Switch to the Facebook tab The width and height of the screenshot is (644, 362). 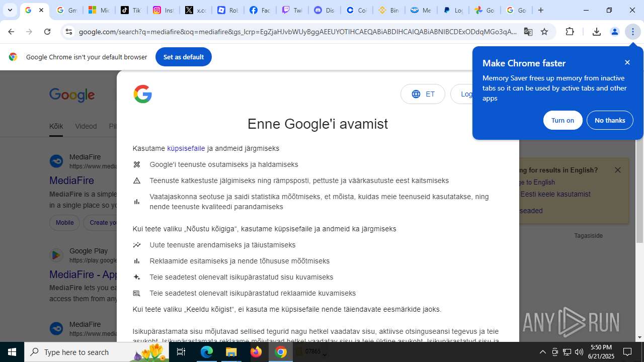(260, 10)
